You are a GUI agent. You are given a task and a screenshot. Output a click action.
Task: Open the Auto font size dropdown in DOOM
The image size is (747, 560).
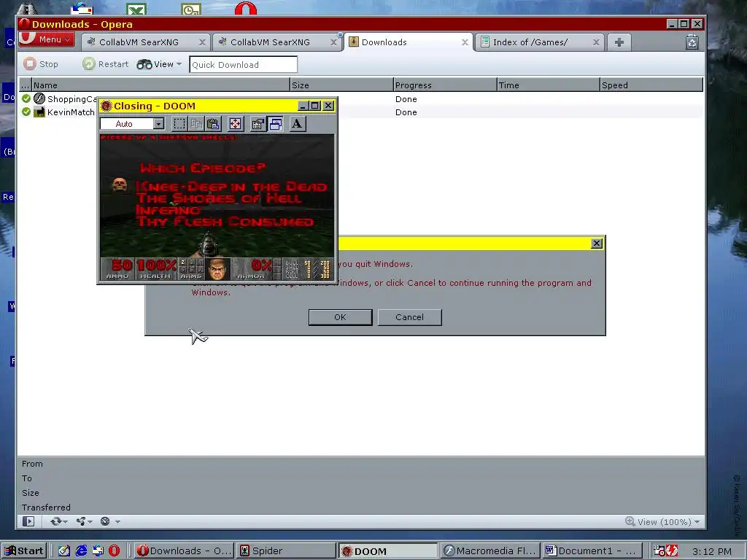click(158, 124)
